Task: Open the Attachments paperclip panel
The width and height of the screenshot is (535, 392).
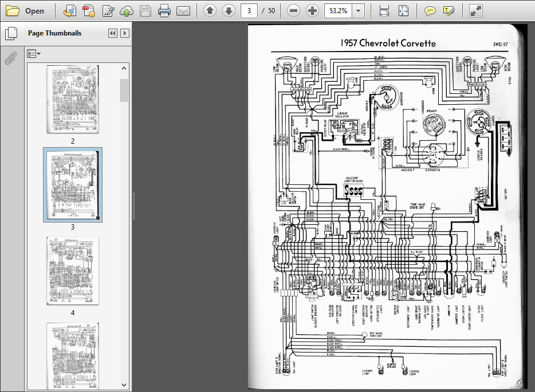Action: [11, 58]
